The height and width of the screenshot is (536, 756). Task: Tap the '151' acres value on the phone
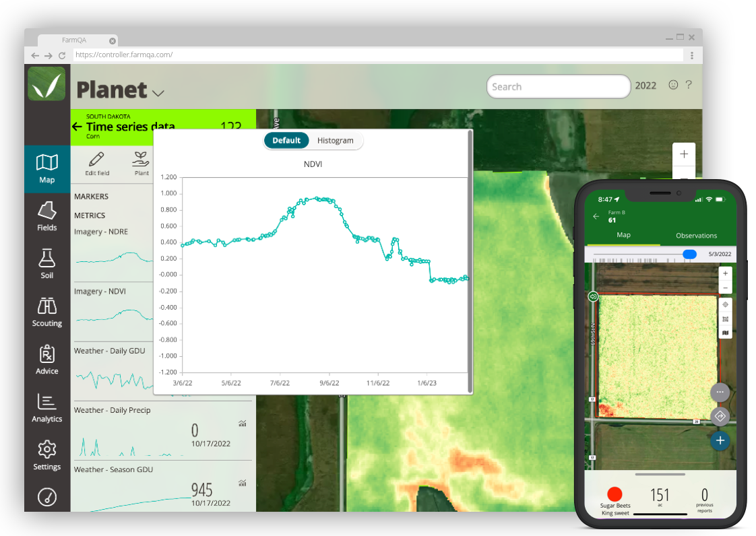click(660, 495)
